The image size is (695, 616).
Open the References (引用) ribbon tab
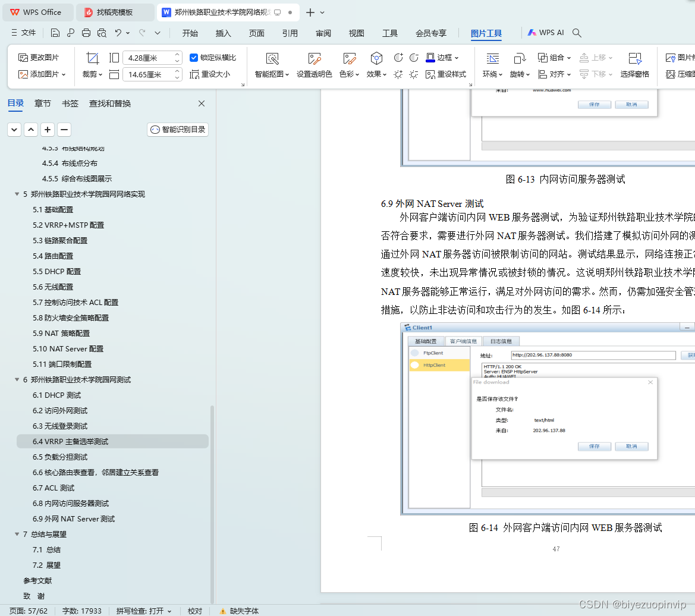point(290,33)
